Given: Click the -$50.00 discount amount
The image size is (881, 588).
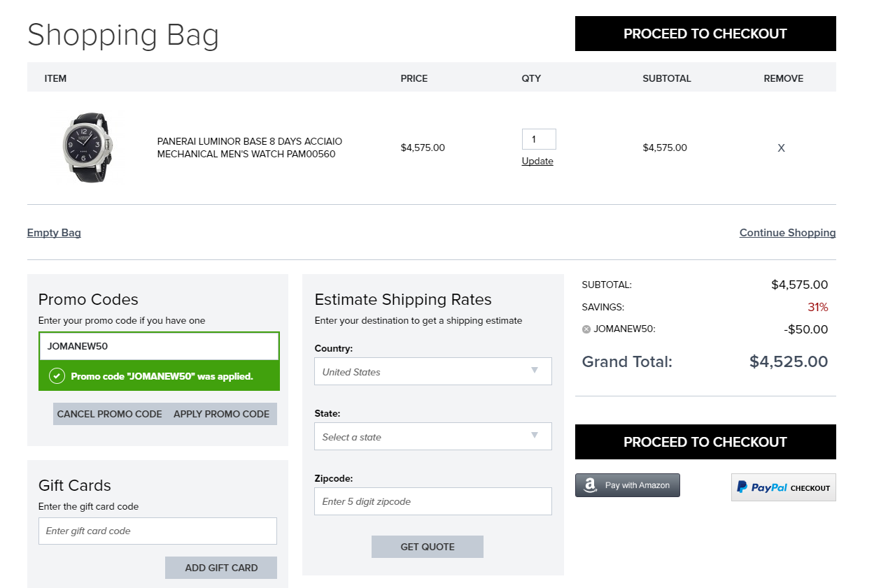Looking at the screenshot, I should [x=805, y=329].
